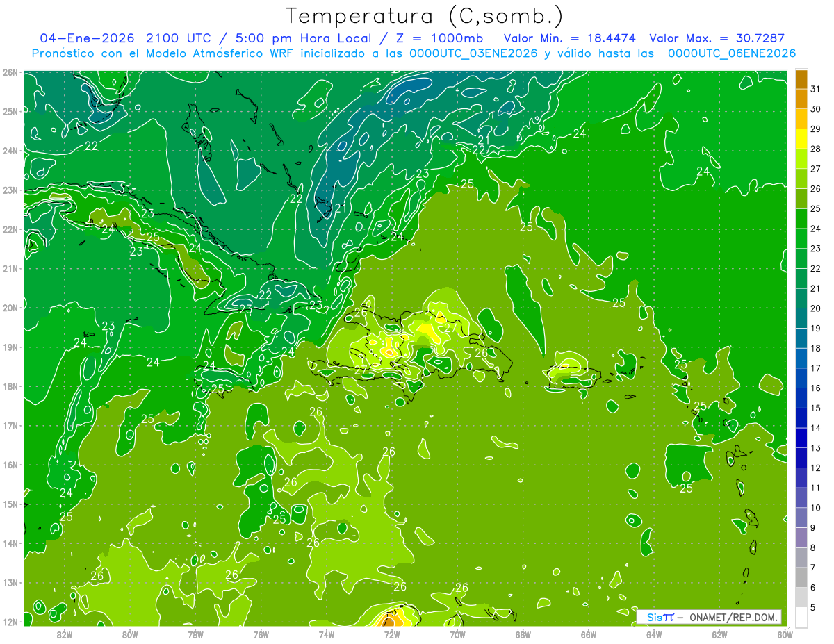834x644 pixels.
Task: Click the "30" label on the color bar
Action: point(815,109)
